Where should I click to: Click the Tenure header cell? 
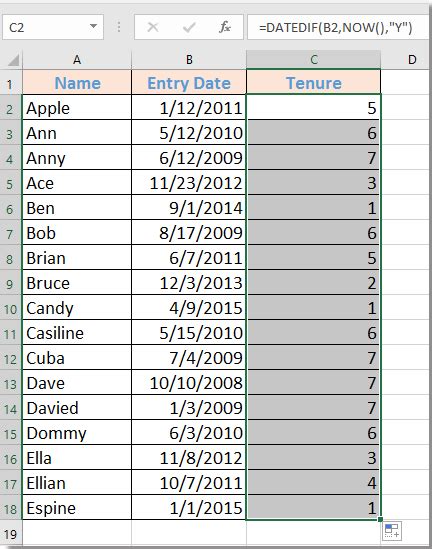314,83
